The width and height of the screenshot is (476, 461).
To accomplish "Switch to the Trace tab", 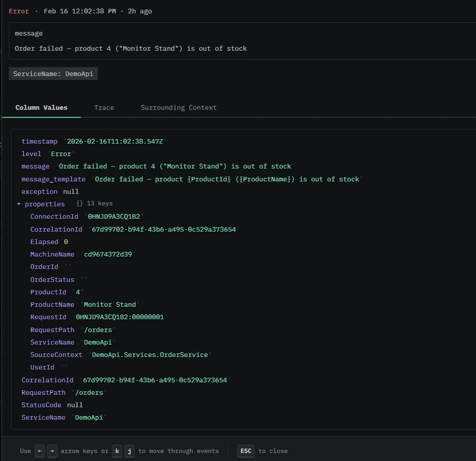I will pyautogui.click(x=104, y=108).
